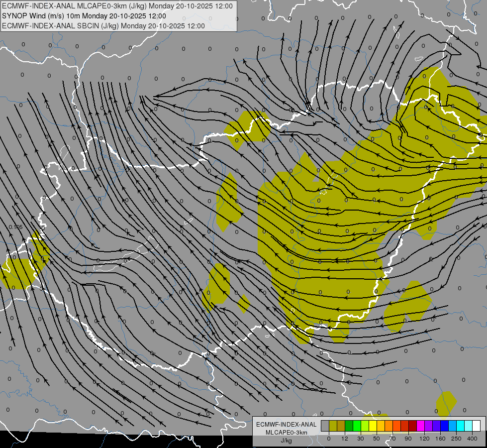Select the legend scale value 12
487x448 pixels.
pos(345,439)
